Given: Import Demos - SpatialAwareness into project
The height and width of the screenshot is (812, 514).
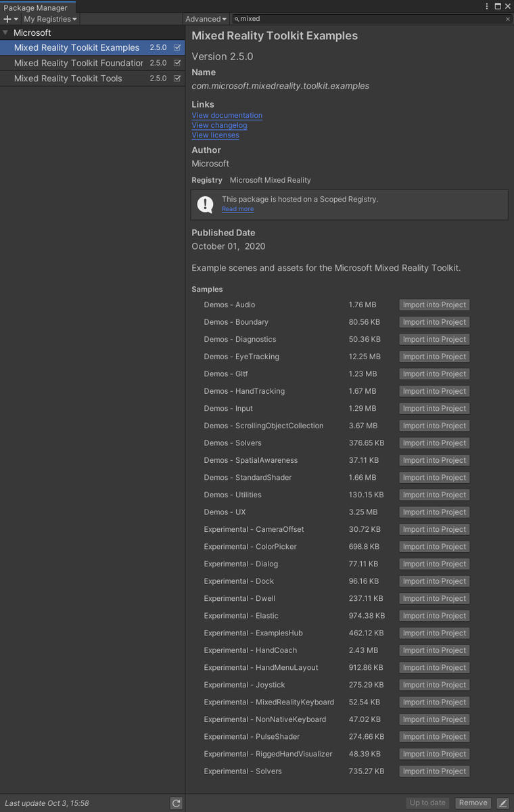Looking at the screenshot, I should [x=434, y=460].
